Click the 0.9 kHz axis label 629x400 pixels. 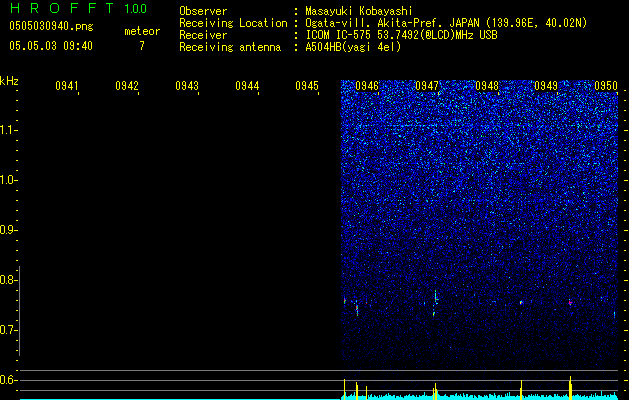point(8,230)
